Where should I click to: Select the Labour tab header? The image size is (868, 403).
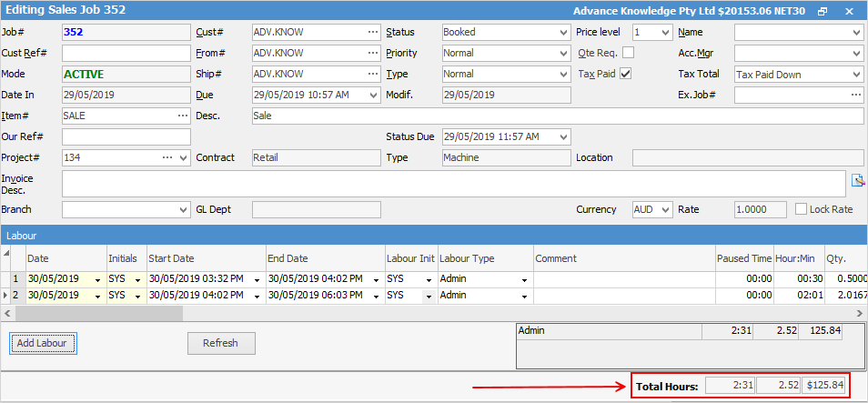pos(22,236)
